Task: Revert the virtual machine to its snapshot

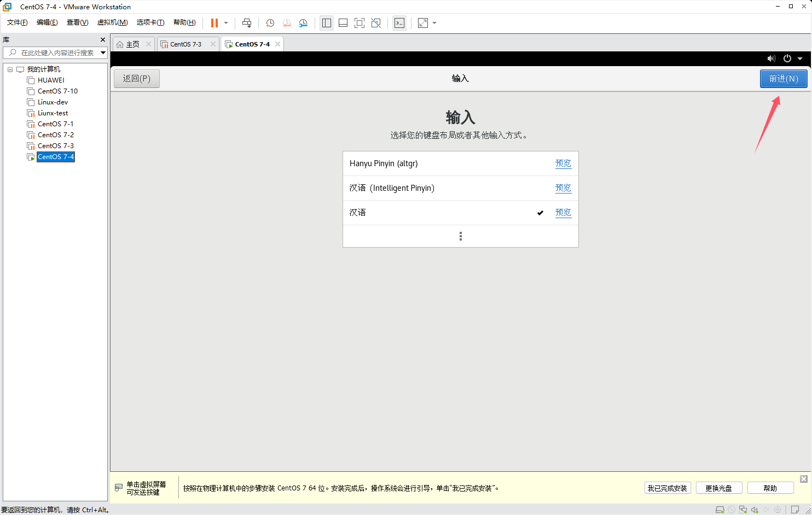Action: point(286,23)
